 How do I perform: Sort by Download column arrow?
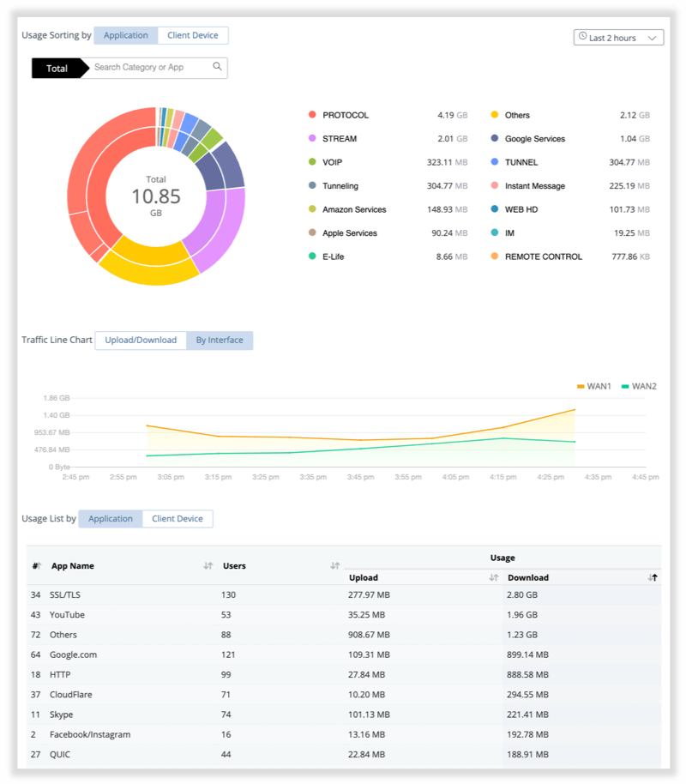pos(653,577)
